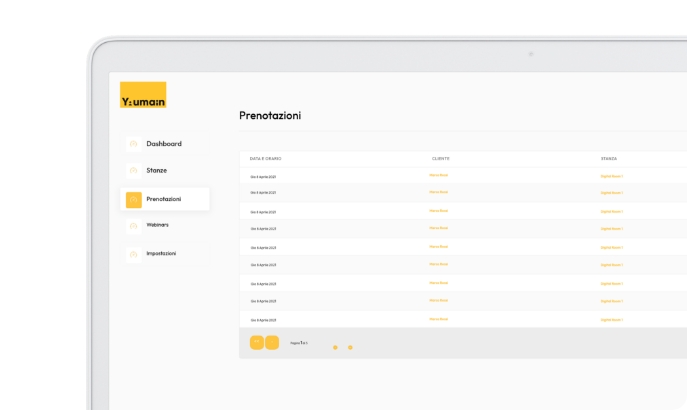This screenshot has height=410, width=687.
Task: Open the Impostazioni settings label
Action: point(161,253)
